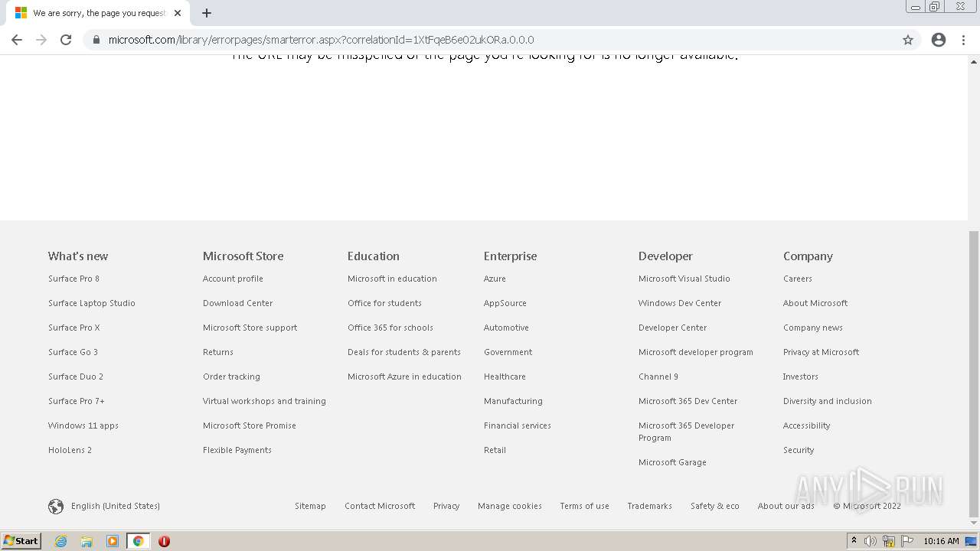Open About our ads footer link
The height and width of the screenshot is (551, 980).
[x=786, y=506]
